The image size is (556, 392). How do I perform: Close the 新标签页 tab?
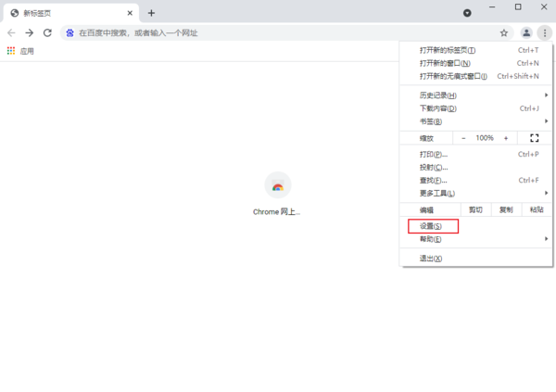pyautogui.click(x=130, y=13)
